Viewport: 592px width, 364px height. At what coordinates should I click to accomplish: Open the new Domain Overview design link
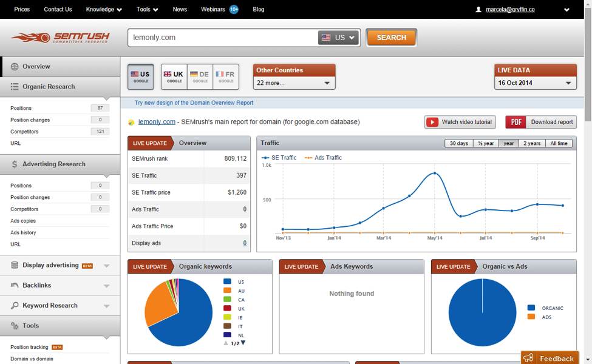click(194, 103)
